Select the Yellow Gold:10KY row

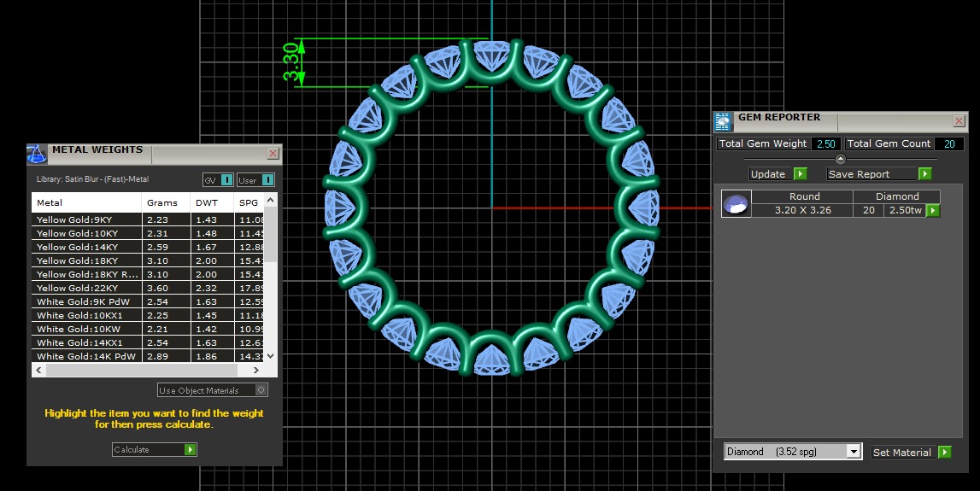(x=148, y=234)
